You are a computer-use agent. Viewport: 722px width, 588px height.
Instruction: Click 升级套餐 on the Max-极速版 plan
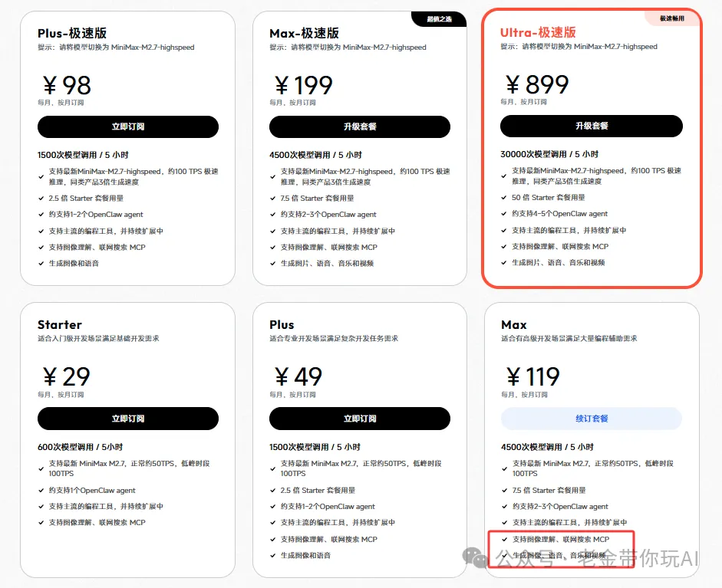click(x=359, y=127)
